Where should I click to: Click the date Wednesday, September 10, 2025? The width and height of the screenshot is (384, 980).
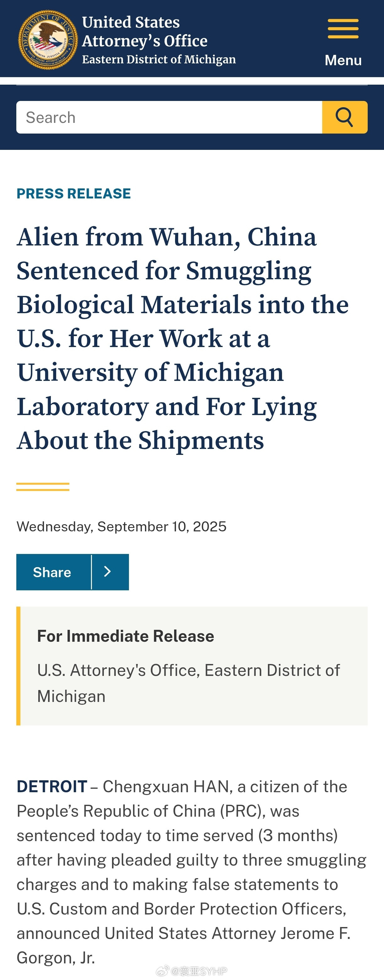121,526
